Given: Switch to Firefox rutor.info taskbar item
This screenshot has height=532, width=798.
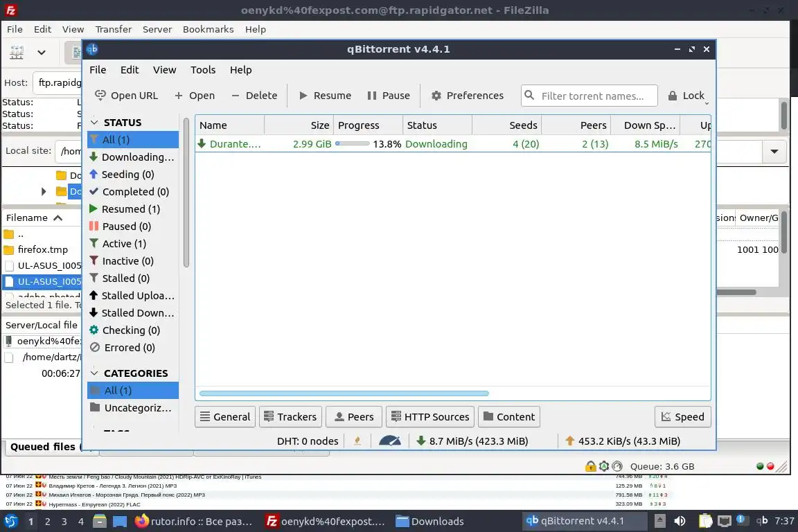Looking at the screenshot, I should pos(194,522).
